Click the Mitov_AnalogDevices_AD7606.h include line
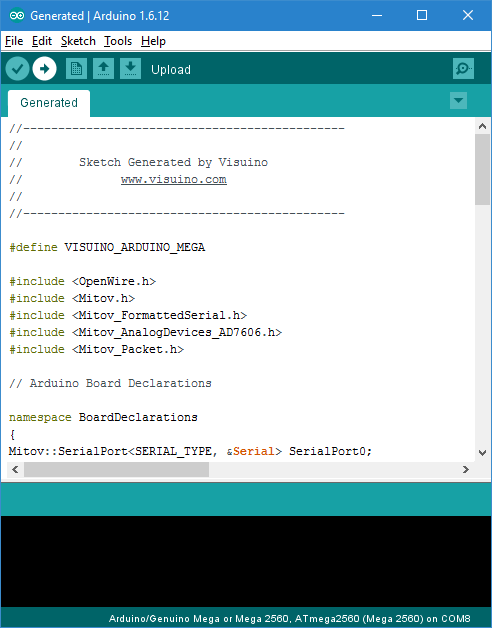This screenshot has width=492, height=628. (x=145, y=332)
